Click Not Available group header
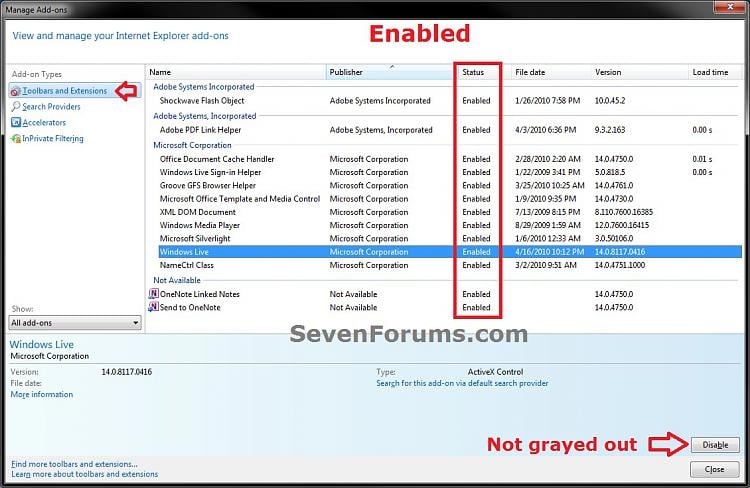The width and height of the screenshot is (750, 488). pyautogui.click(x=177, y=280)
